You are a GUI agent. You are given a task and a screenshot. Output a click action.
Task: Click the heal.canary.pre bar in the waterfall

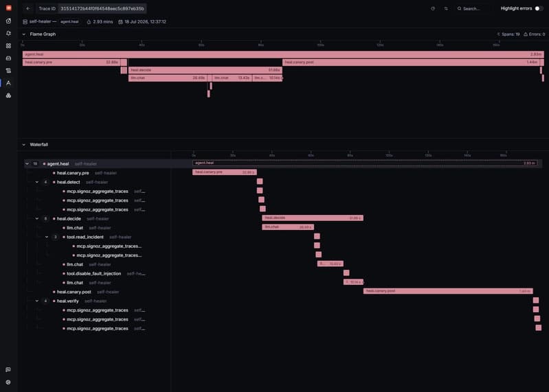tap(225, 172)
